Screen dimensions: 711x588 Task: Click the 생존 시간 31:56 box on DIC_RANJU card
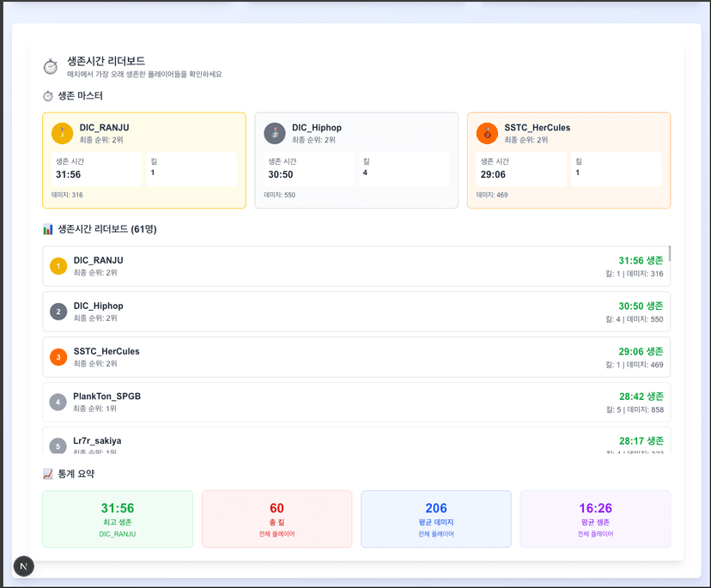point(96,169)
